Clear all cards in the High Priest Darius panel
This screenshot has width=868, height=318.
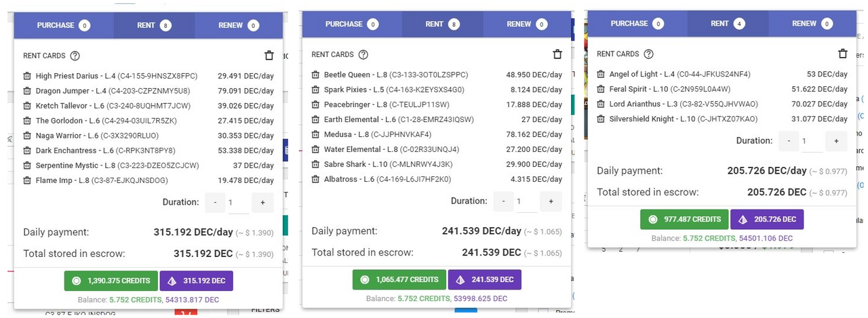269,56
